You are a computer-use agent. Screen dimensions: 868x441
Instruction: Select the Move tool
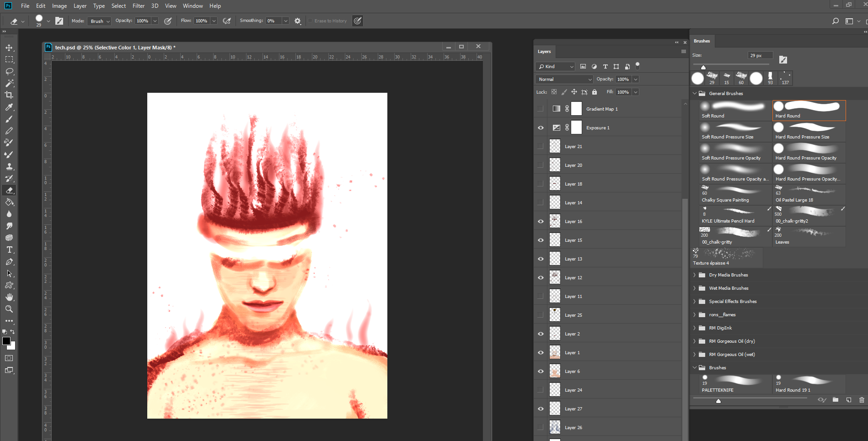pyautogui.click(x=9, y=47)
